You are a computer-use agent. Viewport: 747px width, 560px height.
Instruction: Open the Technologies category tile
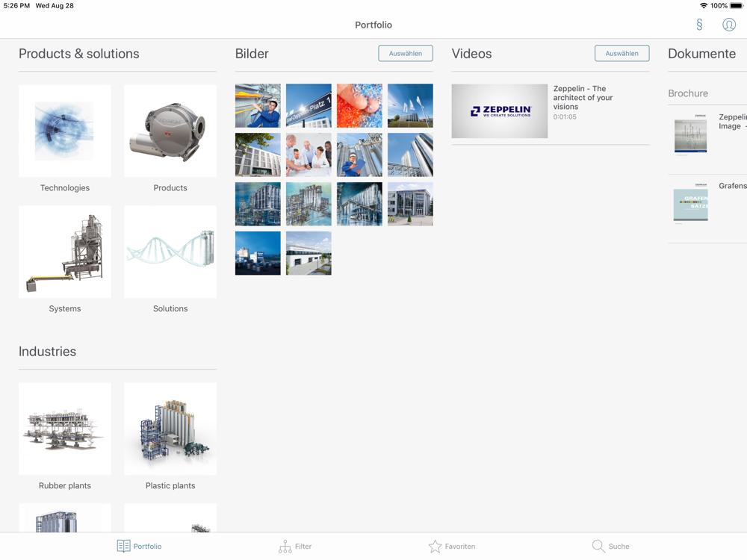[65, 131]
